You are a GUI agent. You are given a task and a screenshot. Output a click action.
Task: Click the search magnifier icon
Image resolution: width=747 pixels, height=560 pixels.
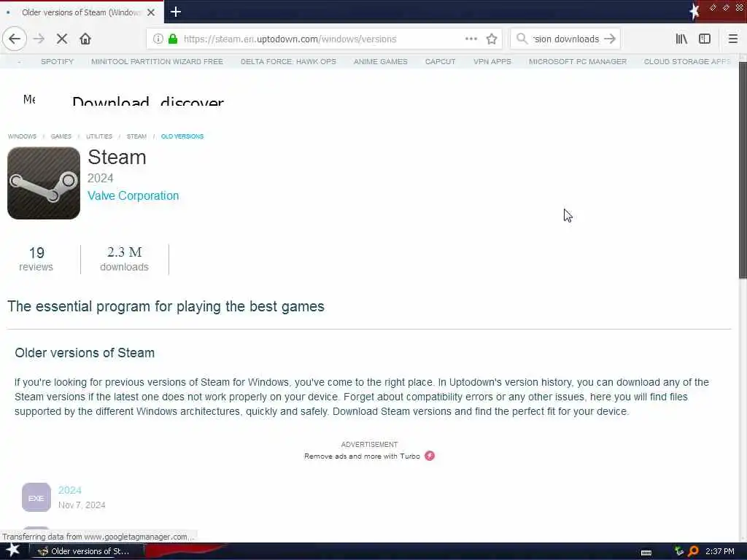(x=522, y=39)
